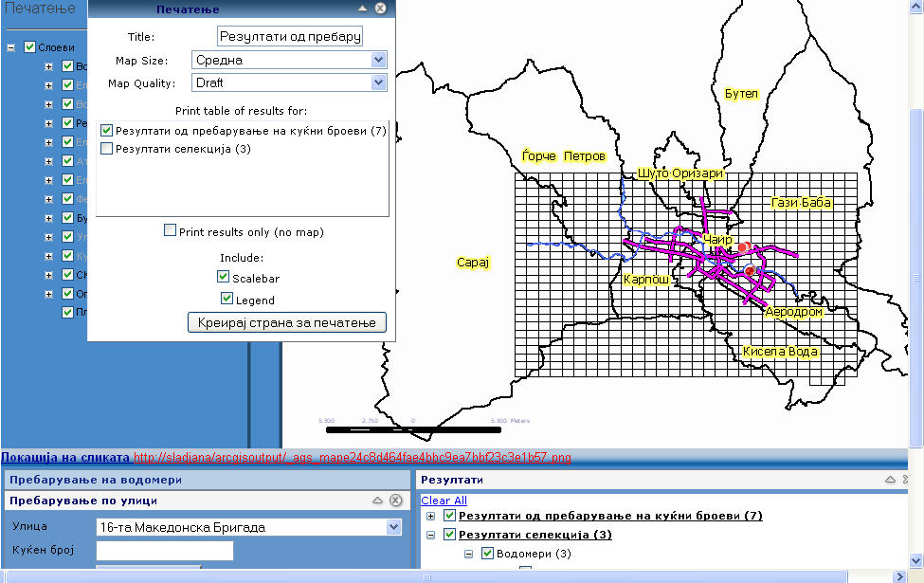Open the Map Size dropdown
924x583 pixels.
click(378, 59)
